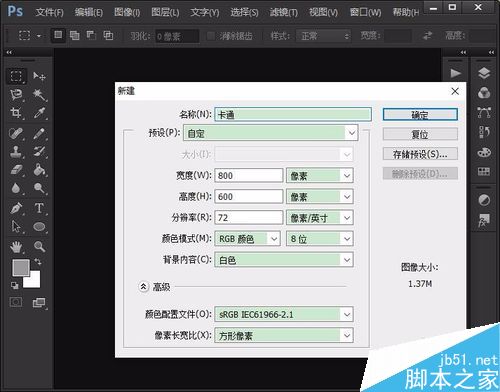The width and height of the screenshot is (500, 392).
Task: Open the Color Profile dropdown
Action: pyautogui.click(x=284, y=314)
